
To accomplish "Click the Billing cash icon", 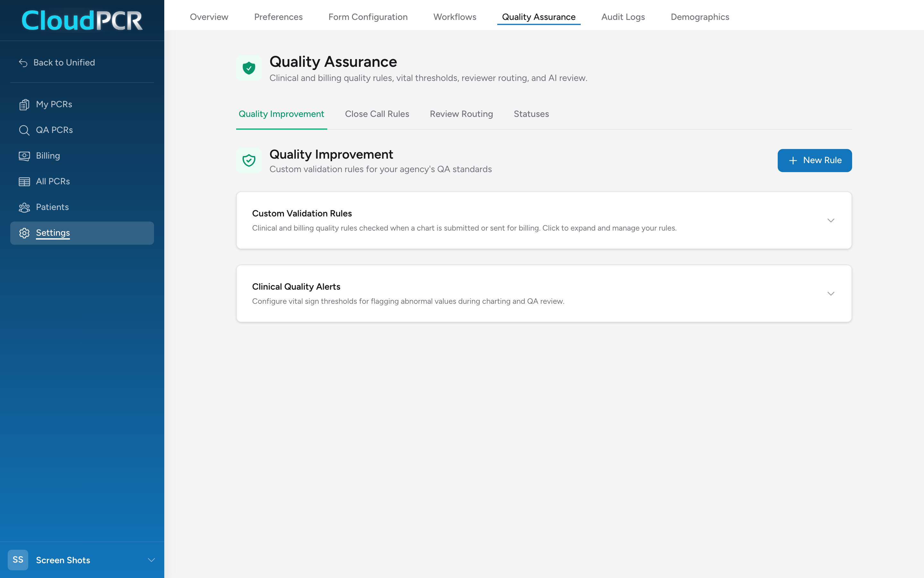I will point(24,156).
